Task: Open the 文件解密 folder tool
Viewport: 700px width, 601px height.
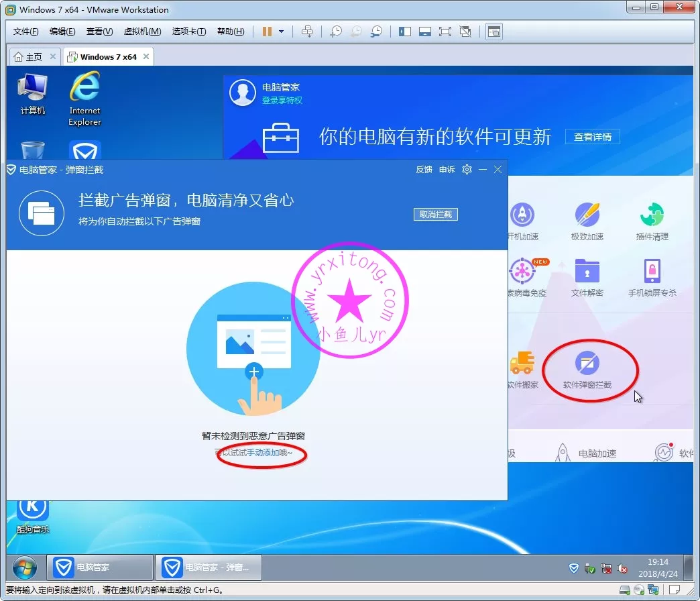Action: coord(587,276)
